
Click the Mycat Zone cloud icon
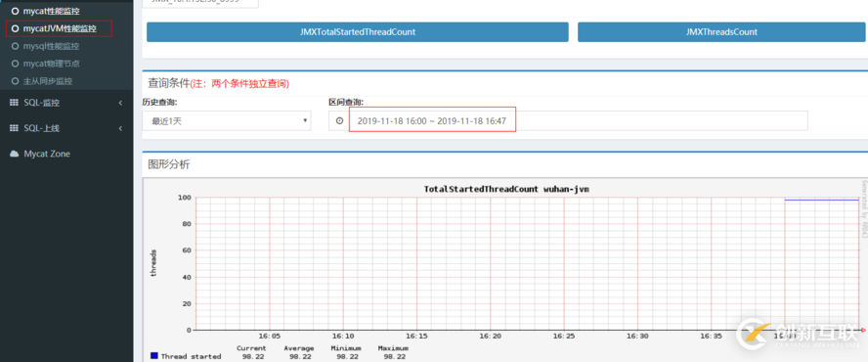point(15,154)
